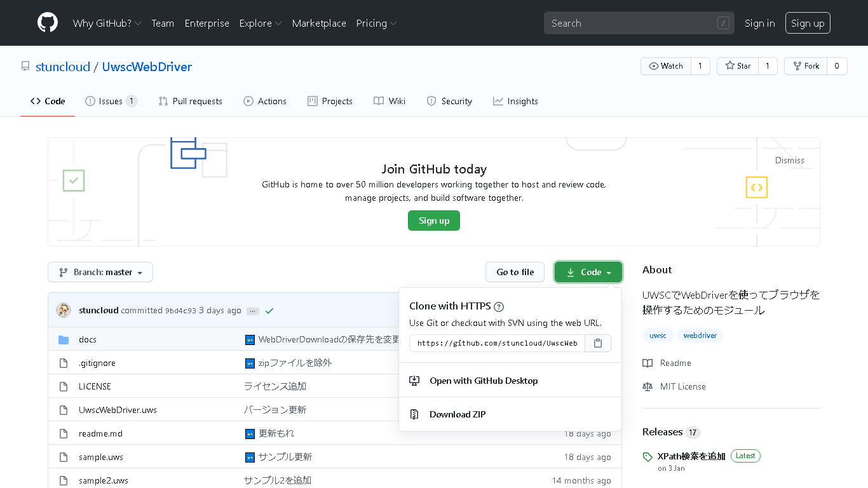
Task: Open the Issues tab
Action: click(x=111, y=101)
